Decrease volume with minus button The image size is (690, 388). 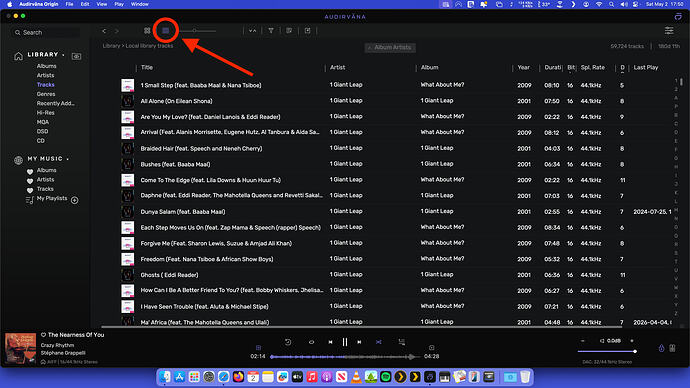pos(583,341)
